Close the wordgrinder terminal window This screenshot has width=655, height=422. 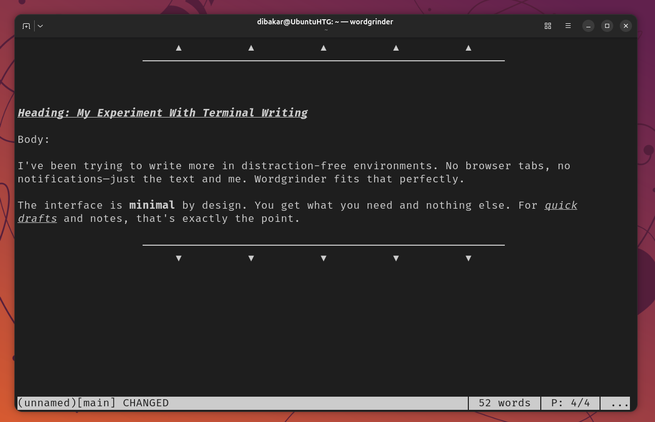(x=625, y=26)
